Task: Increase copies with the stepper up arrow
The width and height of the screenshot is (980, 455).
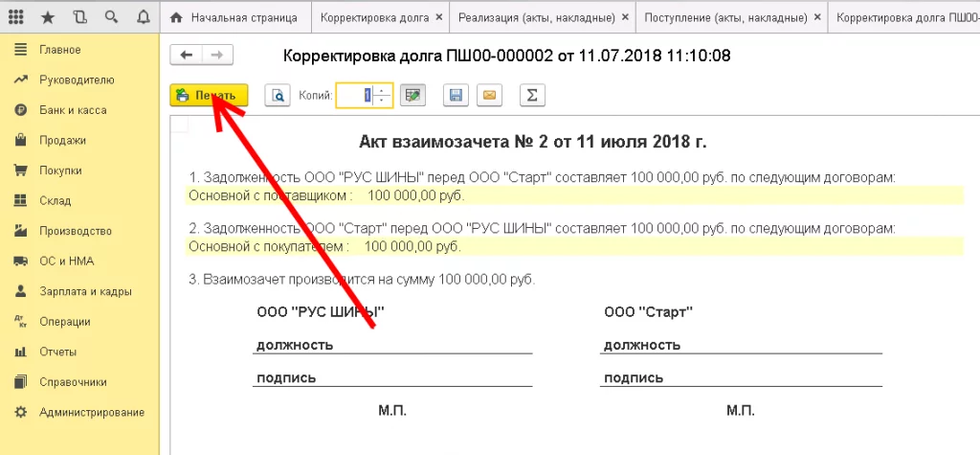Action: 382,91
